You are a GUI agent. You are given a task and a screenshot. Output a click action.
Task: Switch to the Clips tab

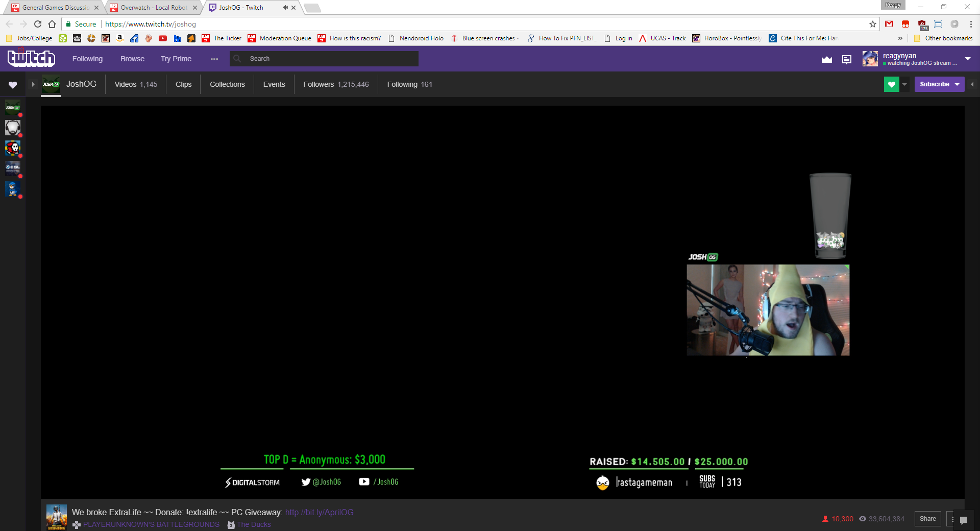183,84
